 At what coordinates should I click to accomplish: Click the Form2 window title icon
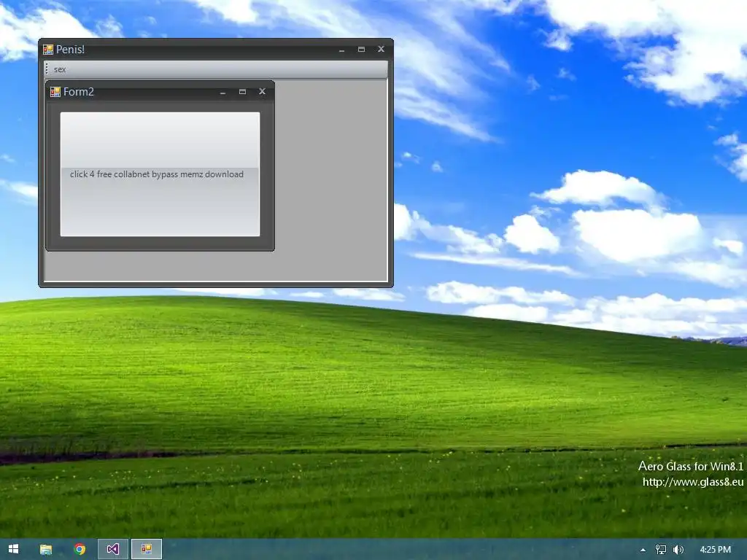tap(55, 92)
